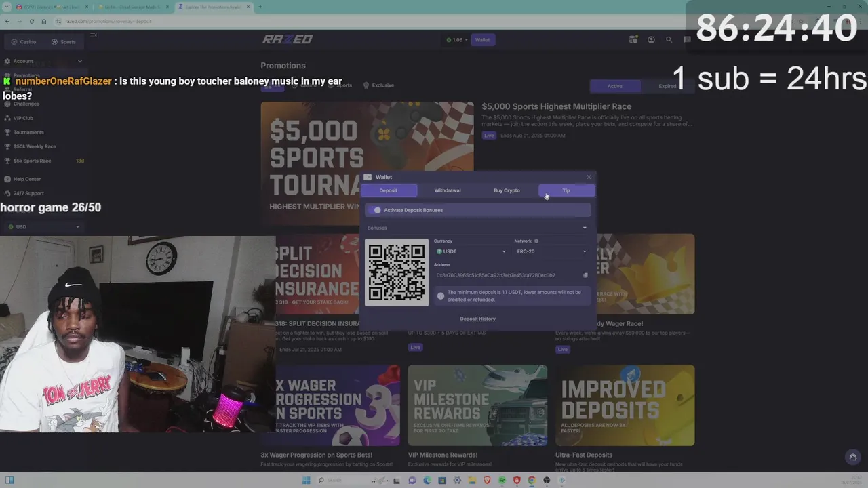Go back in browser
Viewport: 868px width, 488px height.
[7, 22]
